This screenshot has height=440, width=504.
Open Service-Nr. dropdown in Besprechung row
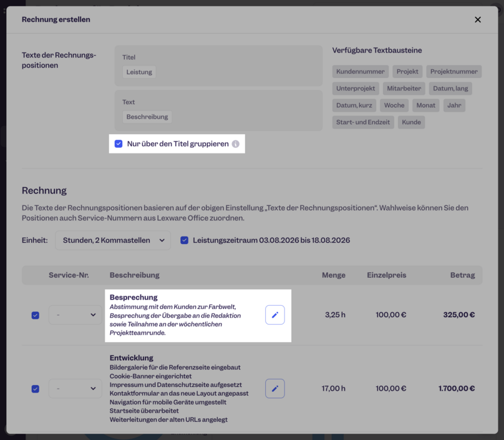[75, 315]
